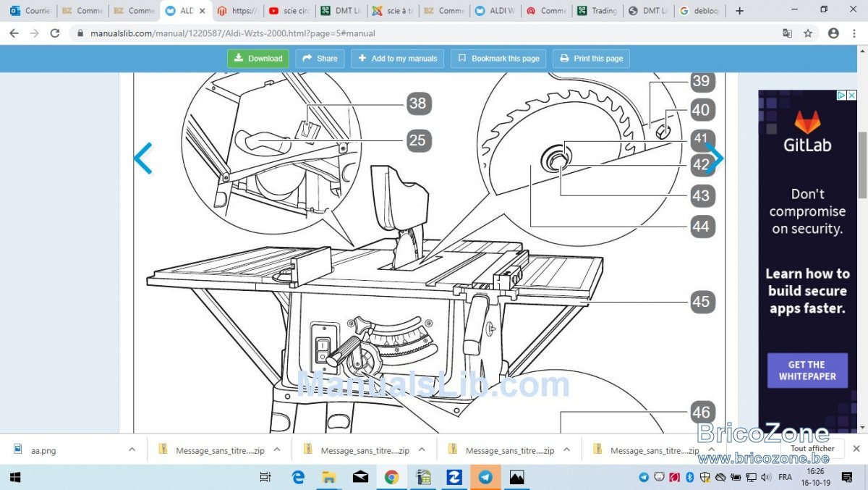Go to the previous manual page arrow
The height and width of the screenshot is (490, 868).
[x=142, y=159]
